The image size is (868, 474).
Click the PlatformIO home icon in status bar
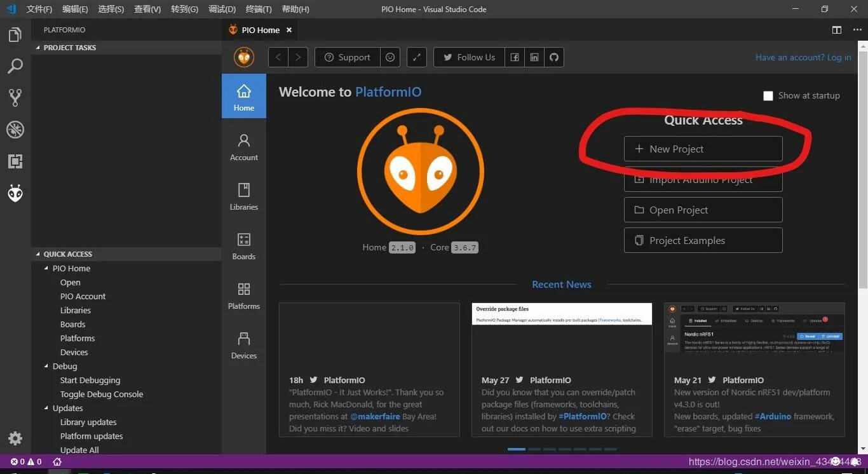[57, 462]
